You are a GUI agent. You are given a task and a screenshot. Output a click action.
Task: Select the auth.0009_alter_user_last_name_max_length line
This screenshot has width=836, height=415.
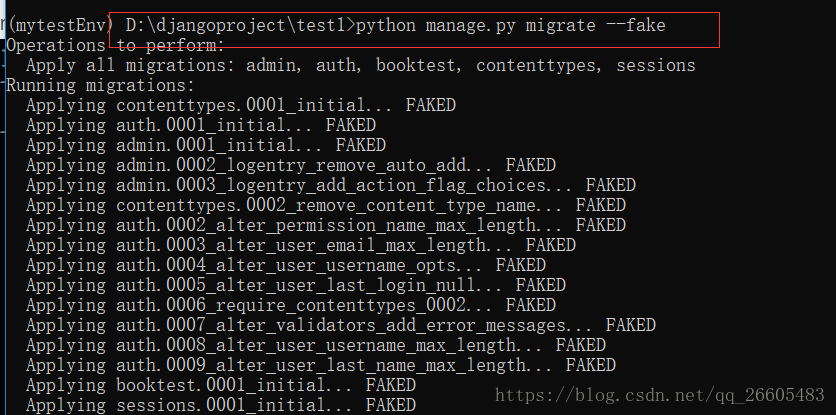(x=320, y=365)
